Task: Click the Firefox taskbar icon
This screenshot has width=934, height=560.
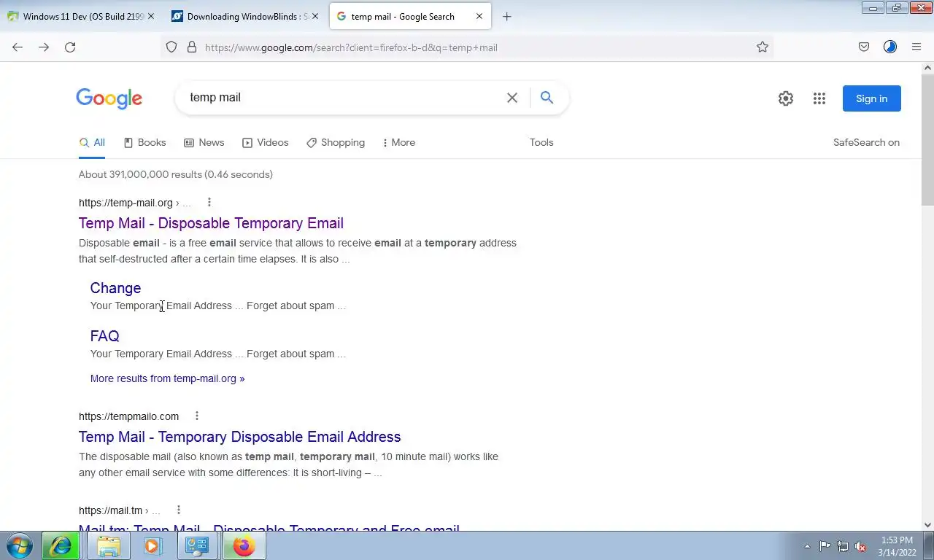Action: (244, 545)
